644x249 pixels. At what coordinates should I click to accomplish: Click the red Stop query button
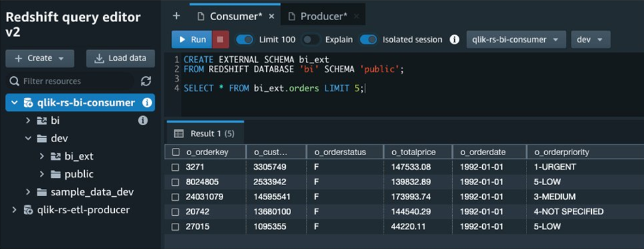[x=221, y=39]
